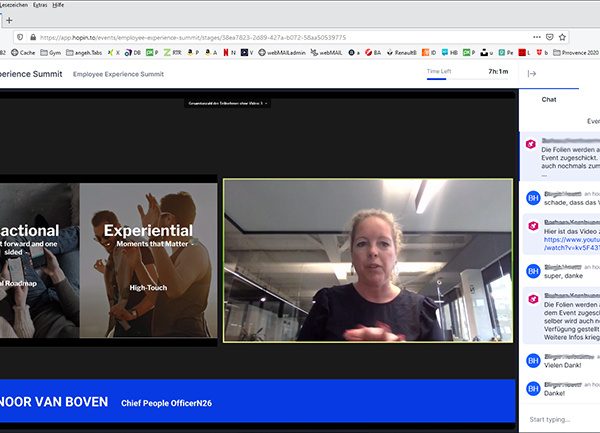Open the Amazon A bookmark
600x433 pixels.
(211, 52)
